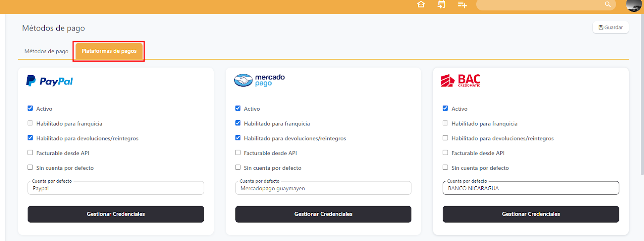Click the Guardar button

click(x=611, y=27)
